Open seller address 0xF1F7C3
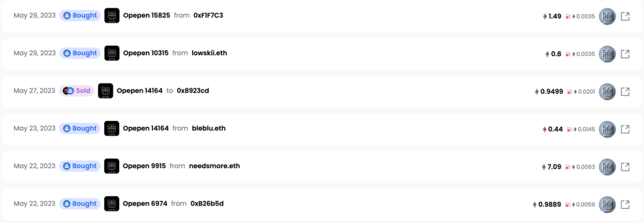The image size is (644, 223). tap(208, 16)
